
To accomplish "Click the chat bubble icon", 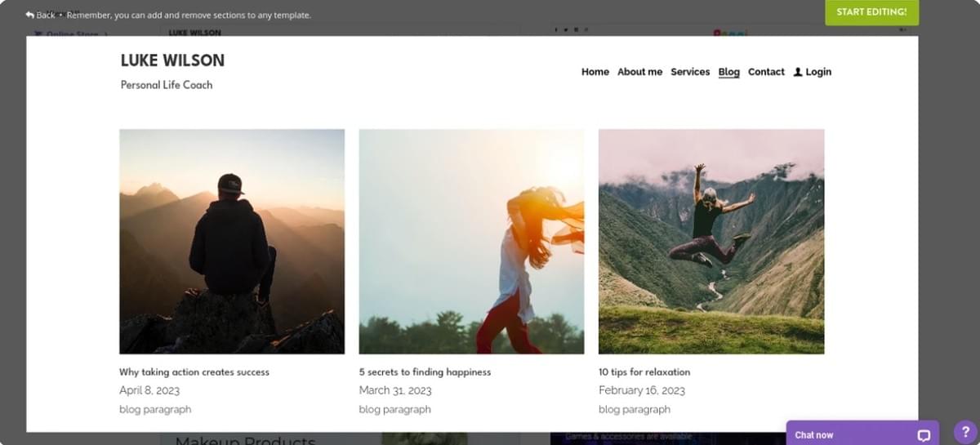I will 924,435.
